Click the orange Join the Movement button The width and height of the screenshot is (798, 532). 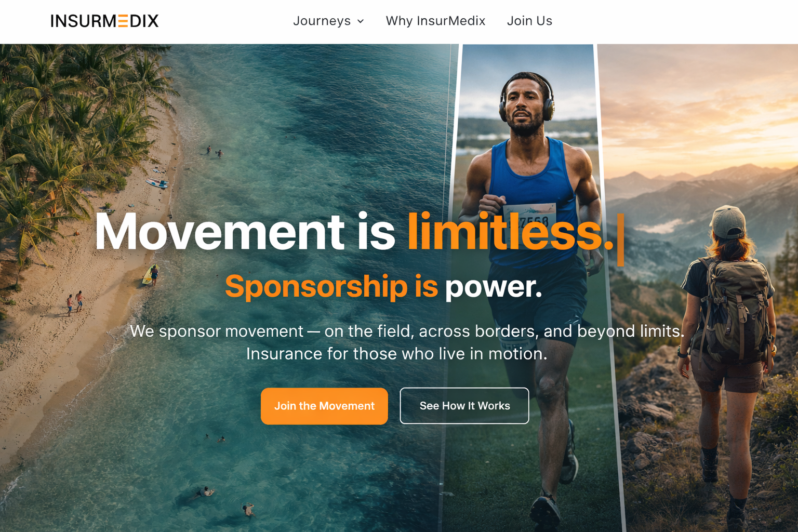[324, 406]
